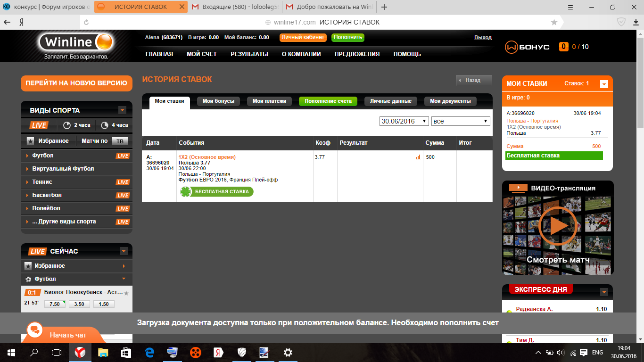Image resolution: width=644 pixels, height=362 pixels.
Task: Switch to the Мои документы tab
Action: click(450, 101)
